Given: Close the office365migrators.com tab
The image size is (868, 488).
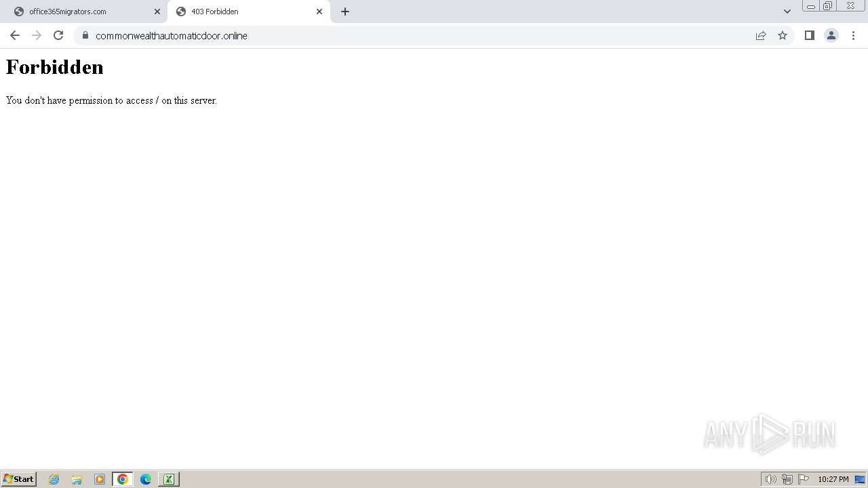Looking at the screenshot, I should point(157,12).
